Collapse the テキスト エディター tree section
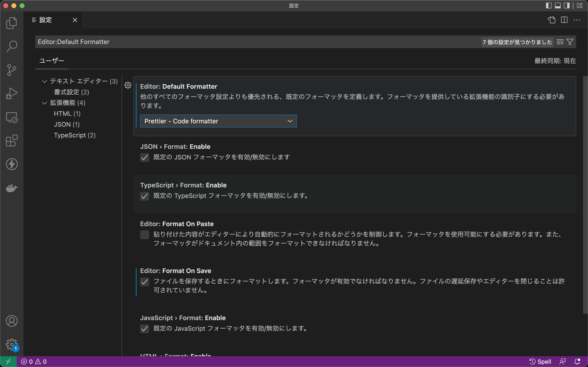The width and height of the screenshot is (588, 367). point(45,81)
